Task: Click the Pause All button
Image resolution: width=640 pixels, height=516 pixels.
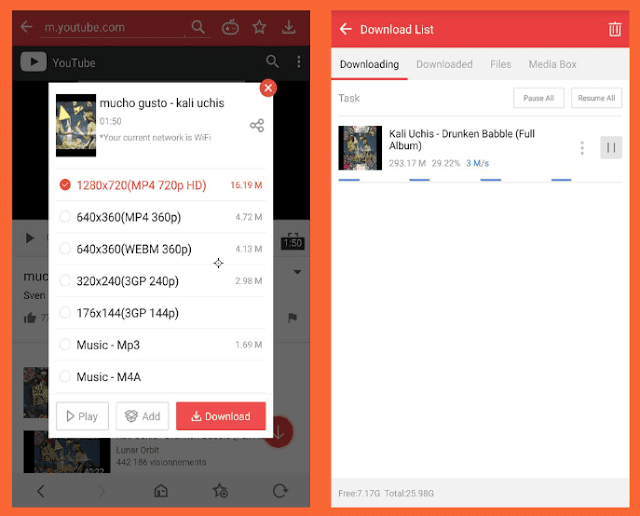Action: (x=538, y=98)
